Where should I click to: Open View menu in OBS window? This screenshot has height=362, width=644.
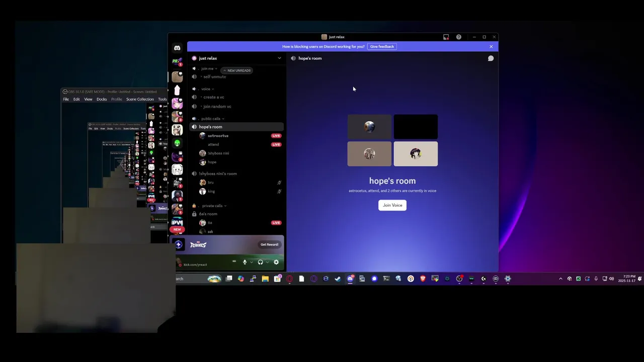pos(88,99)
